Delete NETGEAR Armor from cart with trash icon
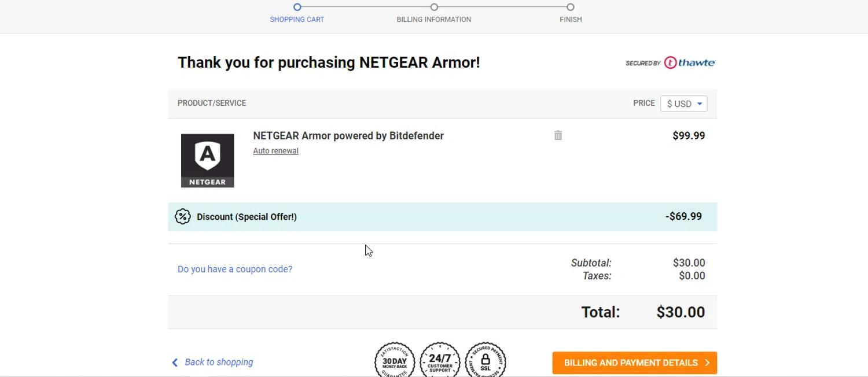 pos(558,135)
